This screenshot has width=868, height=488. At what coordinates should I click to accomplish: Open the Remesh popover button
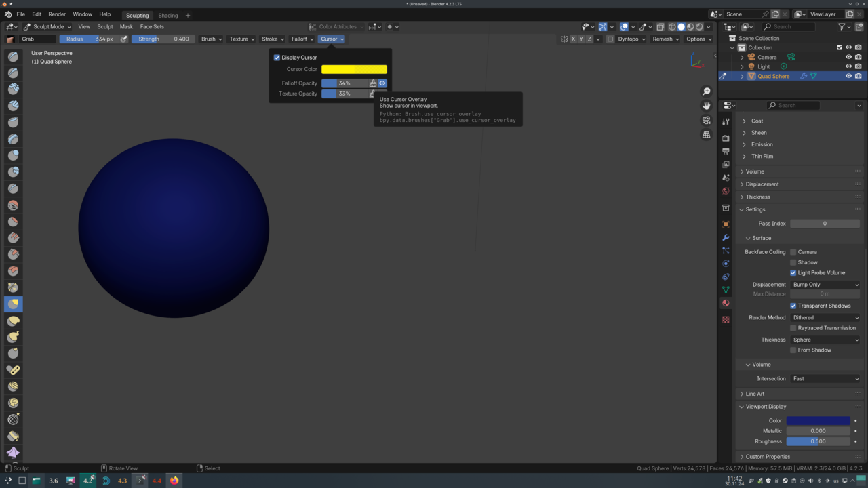point(665,39)
